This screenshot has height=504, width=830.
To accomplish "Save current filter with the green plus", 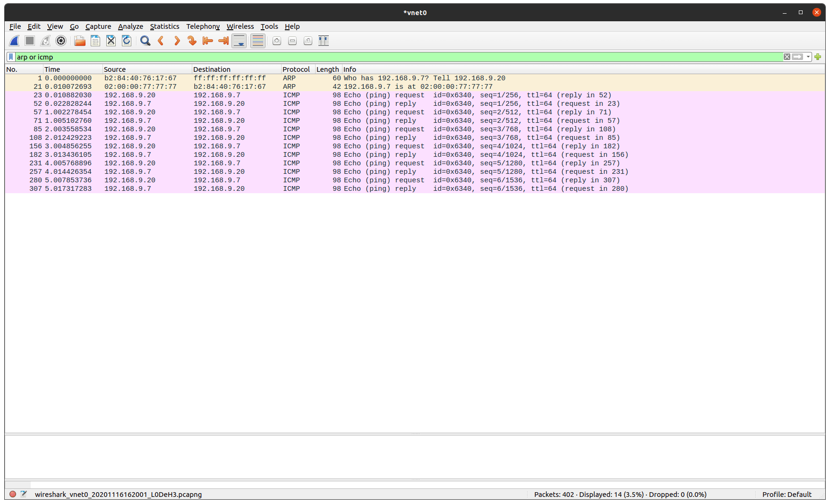I will coord(818,57).
